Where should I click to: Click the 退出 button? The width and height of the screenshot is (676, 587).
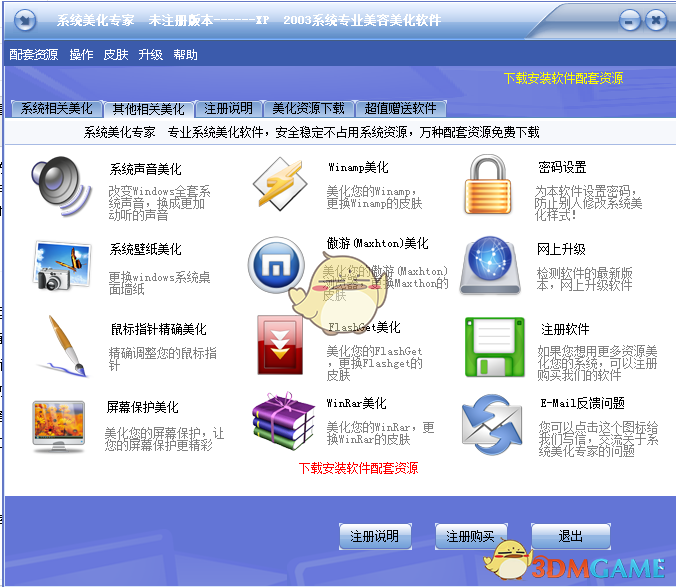click(571, 536)
